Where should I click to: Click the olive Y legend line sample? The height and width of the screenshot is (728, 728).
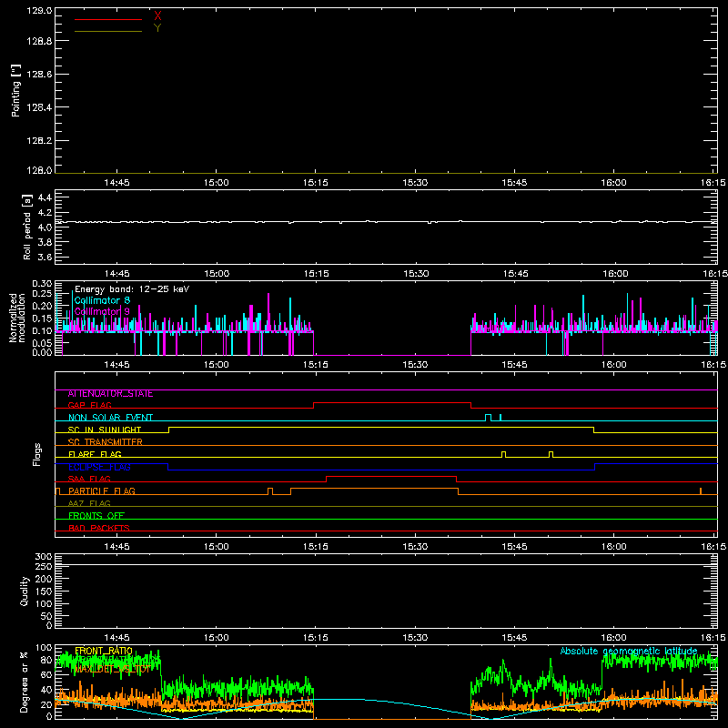pyautogui.click(x=108, y=32)
